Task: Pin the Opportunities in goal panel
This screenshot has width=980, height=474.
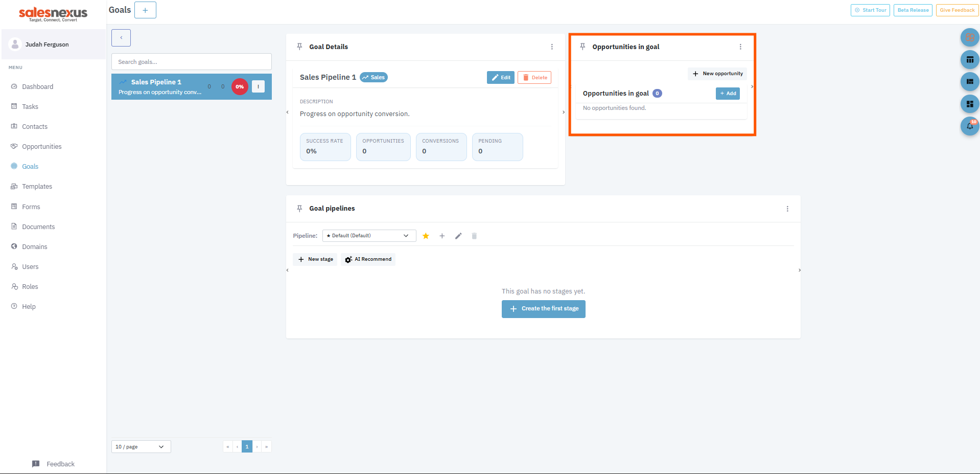Action: 582,47
